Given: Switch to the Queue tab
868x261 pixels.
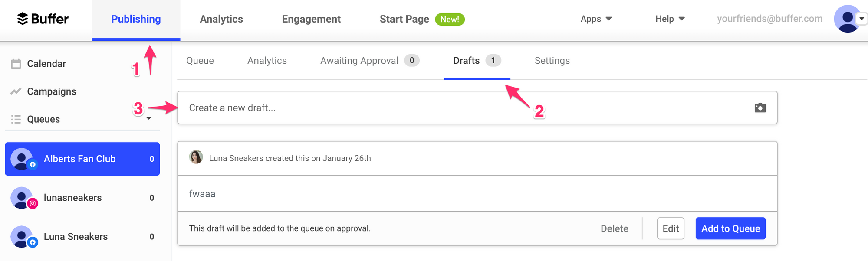Looking at the screenshot, I should tap(200, 61).
